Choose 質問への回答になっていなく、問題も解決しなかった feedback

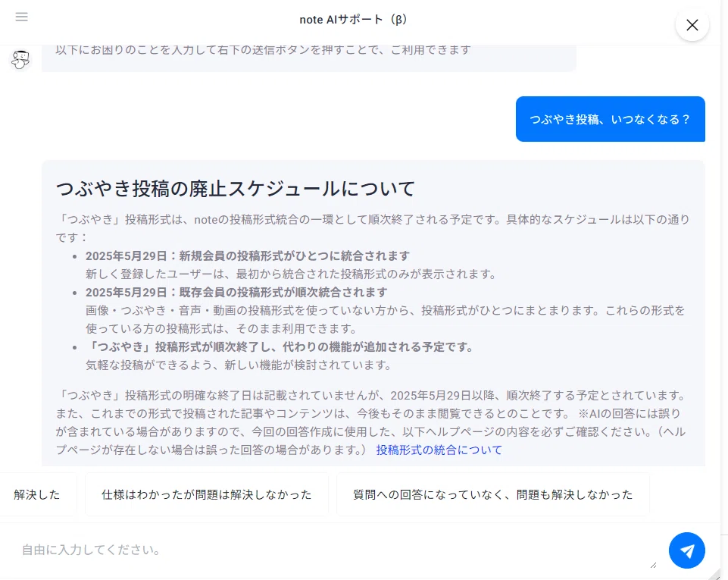[492, 494]
